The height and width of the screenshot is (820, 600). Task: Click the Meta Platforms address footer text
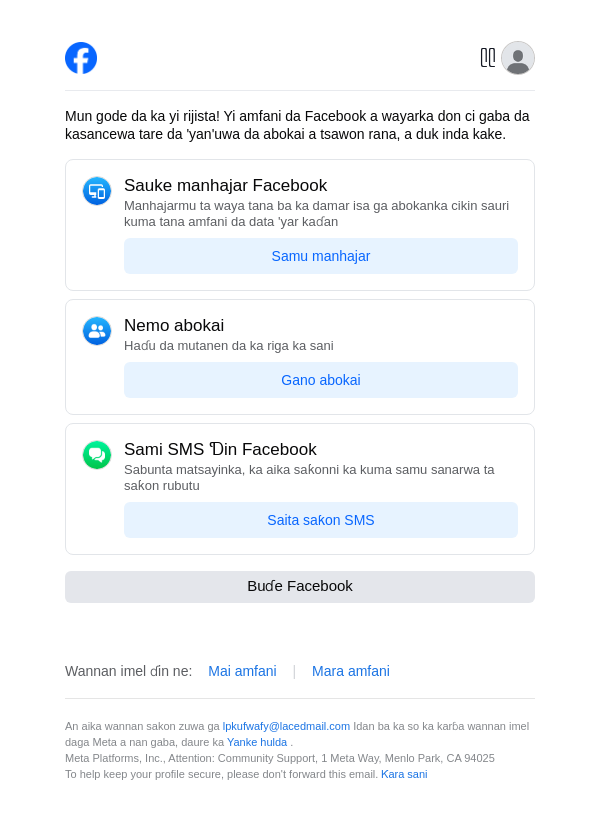coord(280,758)
